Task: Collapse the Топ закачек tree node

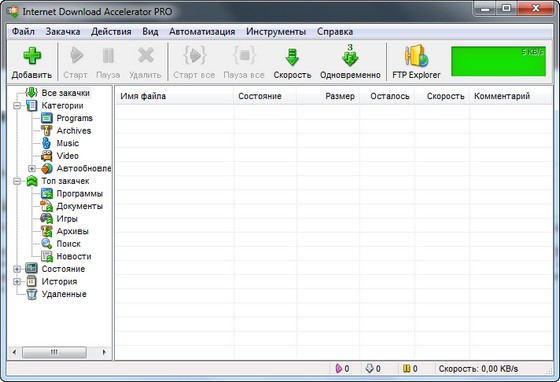Action: point(17,181)
